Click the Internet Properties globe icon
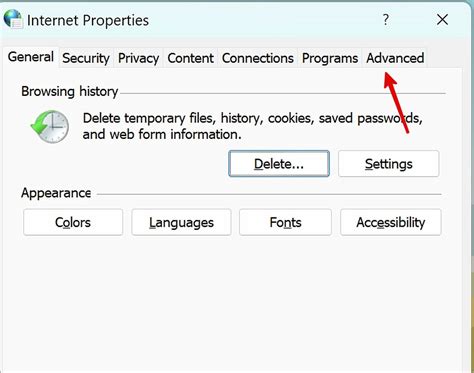 13,19
